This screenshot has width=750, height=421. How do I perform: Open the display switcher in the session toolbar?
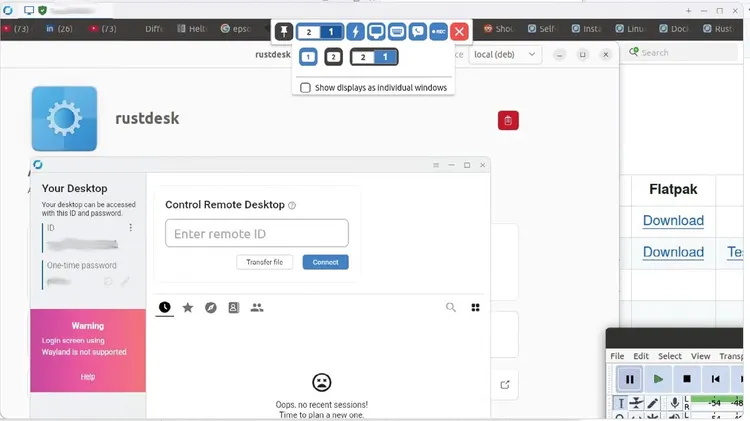pos(320,32)
